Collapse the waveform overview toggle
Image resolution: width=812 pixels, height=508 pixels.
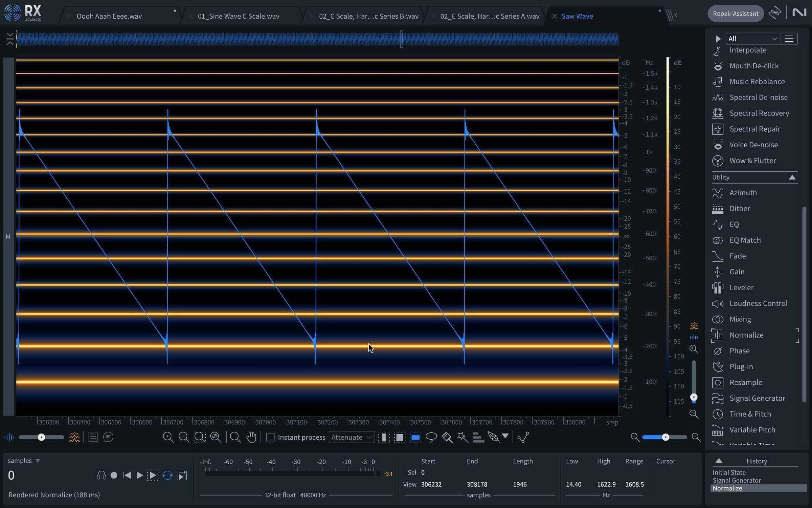tap(10, 39)
